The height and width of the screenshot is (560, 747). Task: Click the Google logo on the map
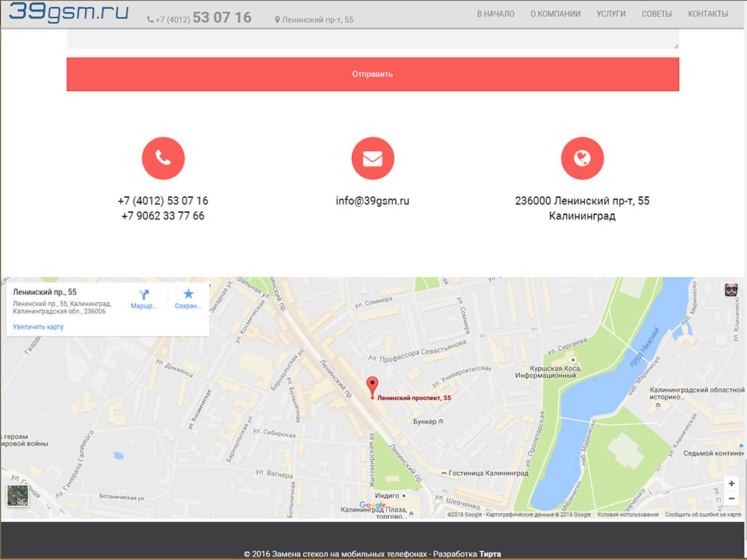pos(373,505)
